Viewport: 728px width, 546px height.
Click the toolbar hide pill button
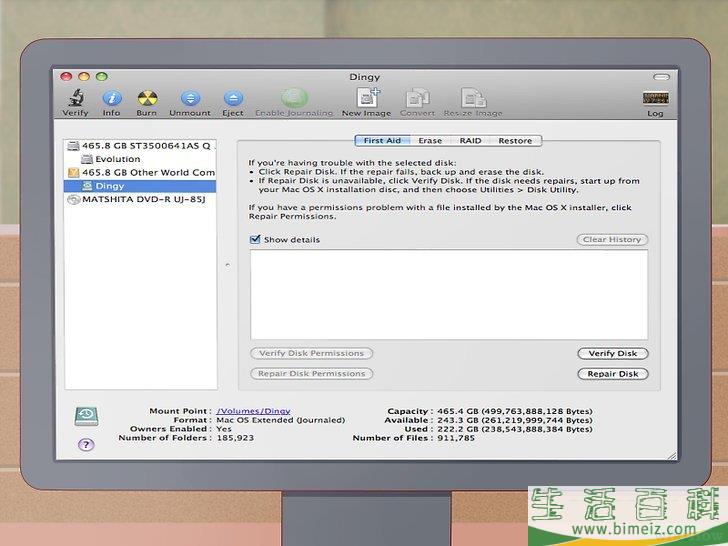coord(661,77)
